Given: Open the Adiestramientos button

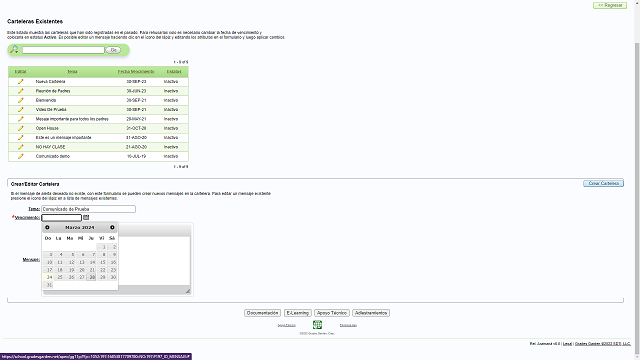Looking at the screenshot, I should click(x=371, y=313).
